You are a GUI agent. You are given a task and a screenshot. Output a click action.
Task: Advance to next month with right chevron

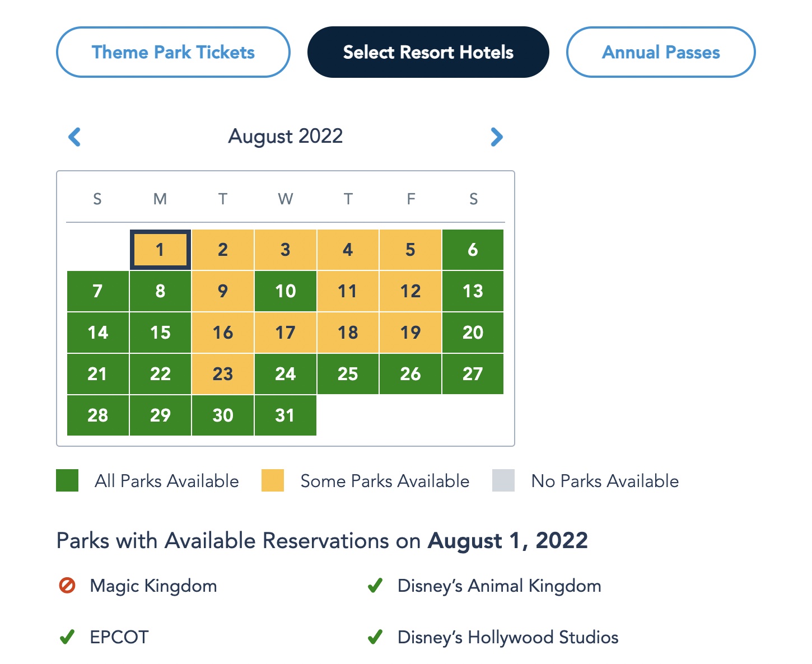(x=496, y=137)
